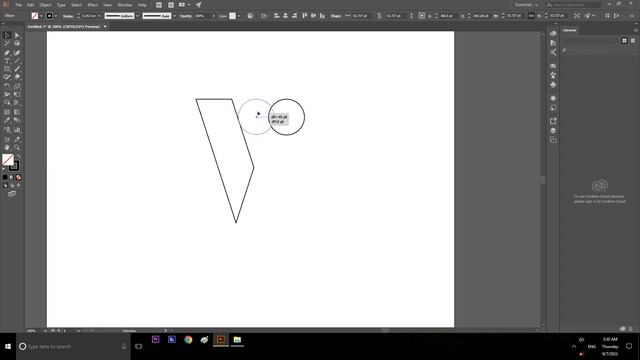Select the Symbol Sprayer tool

coord(7,130)
